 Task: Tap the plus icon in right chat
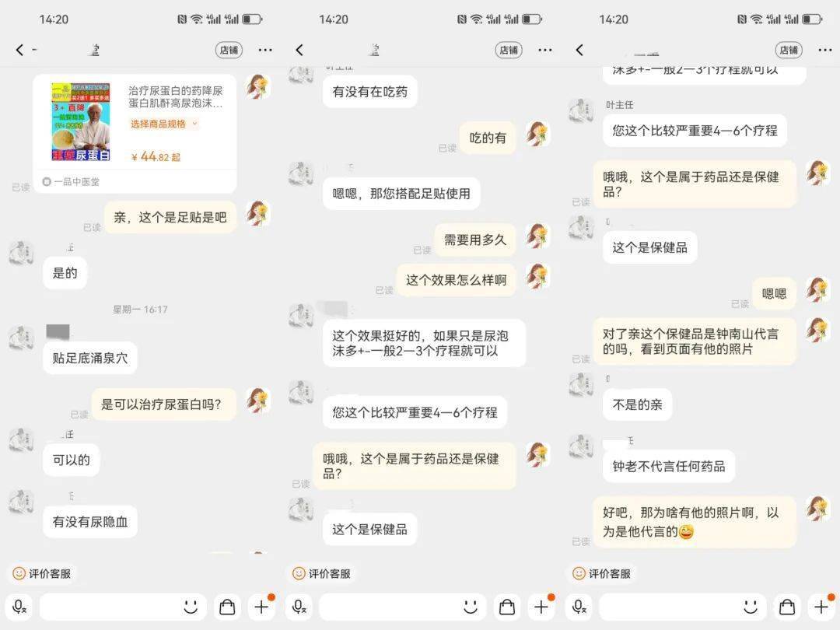pos(821,607)
